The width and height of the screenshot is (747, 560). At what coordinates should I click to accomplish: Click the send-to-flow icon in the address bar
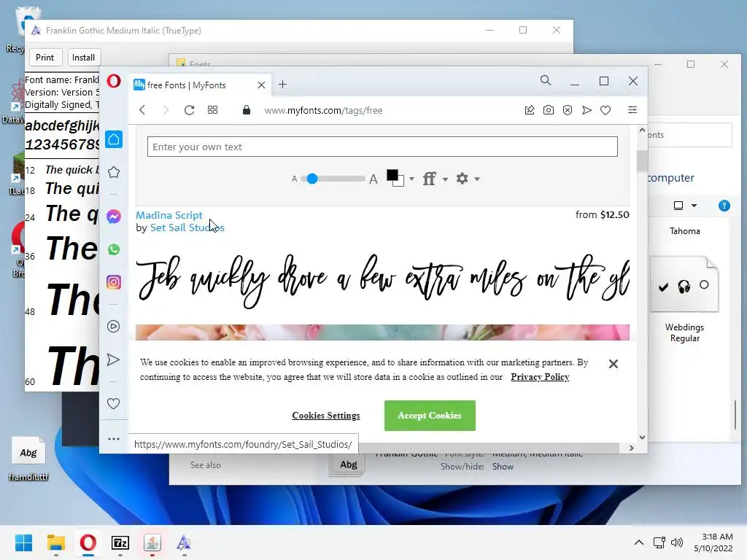click(x=587, y=110)
